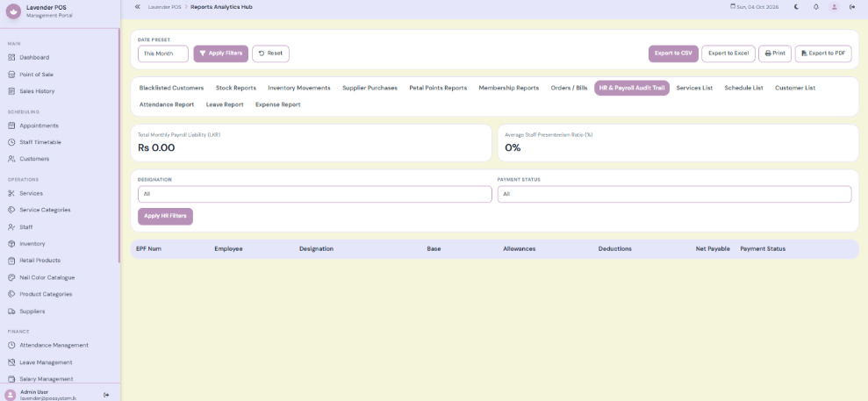Viewport: 868px width, 401px height.
Task: Collapse the sidebar with the double-chevron icon
Action: [x=137, y=7]
